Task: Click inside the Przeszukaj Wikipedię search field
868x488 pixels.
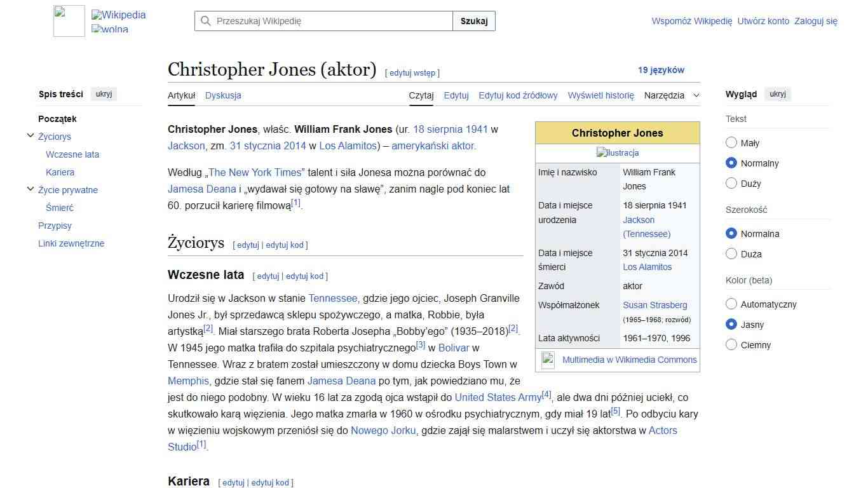Action: pos(318,21)
